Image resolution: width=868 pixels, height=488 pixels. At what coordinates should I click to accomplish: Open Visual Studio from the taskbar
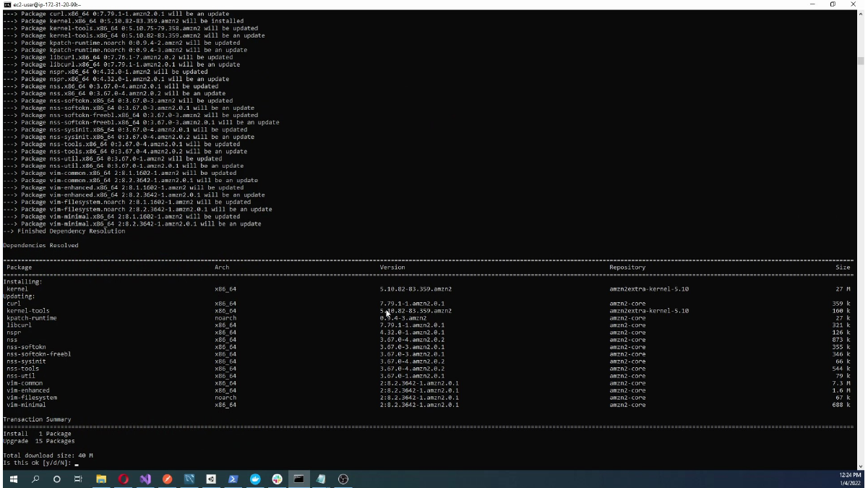(145, 479)
